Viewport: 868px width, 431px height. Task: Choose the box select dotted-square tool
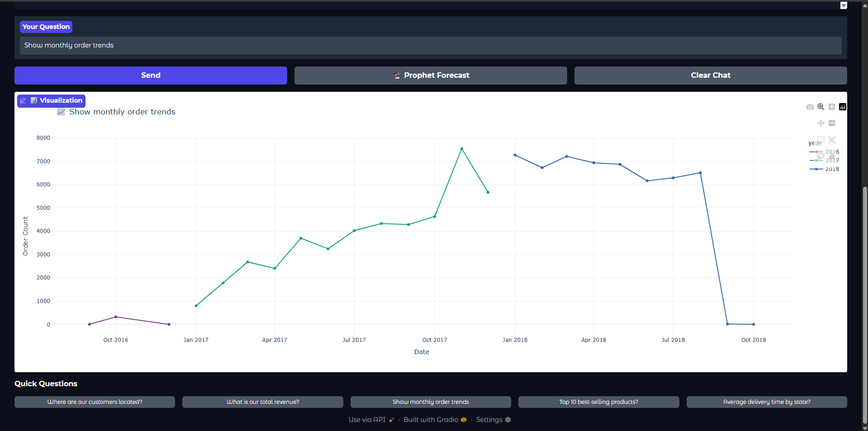821,140
